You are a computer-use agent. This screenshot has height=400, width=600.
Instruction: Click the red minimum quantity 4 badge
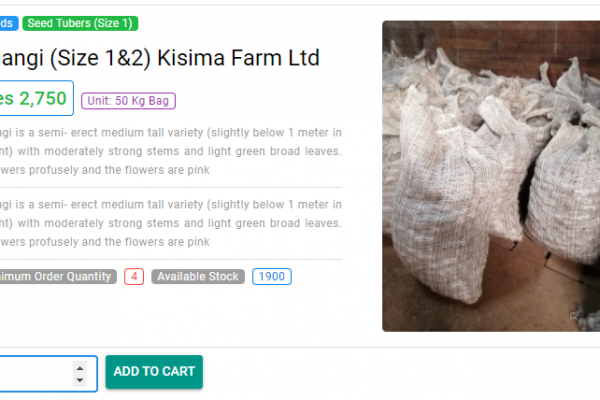[134, 276]
